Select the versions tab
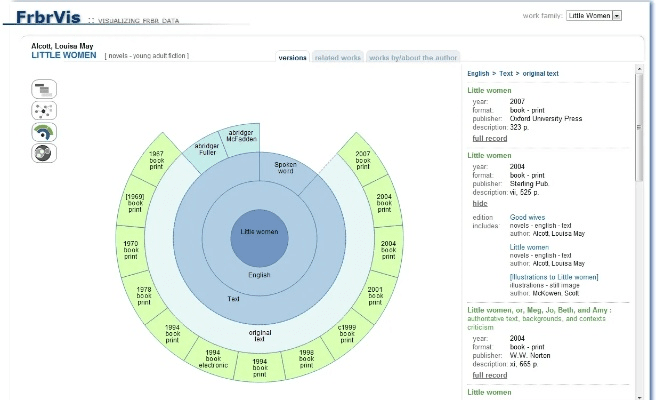 coord(293,58)
